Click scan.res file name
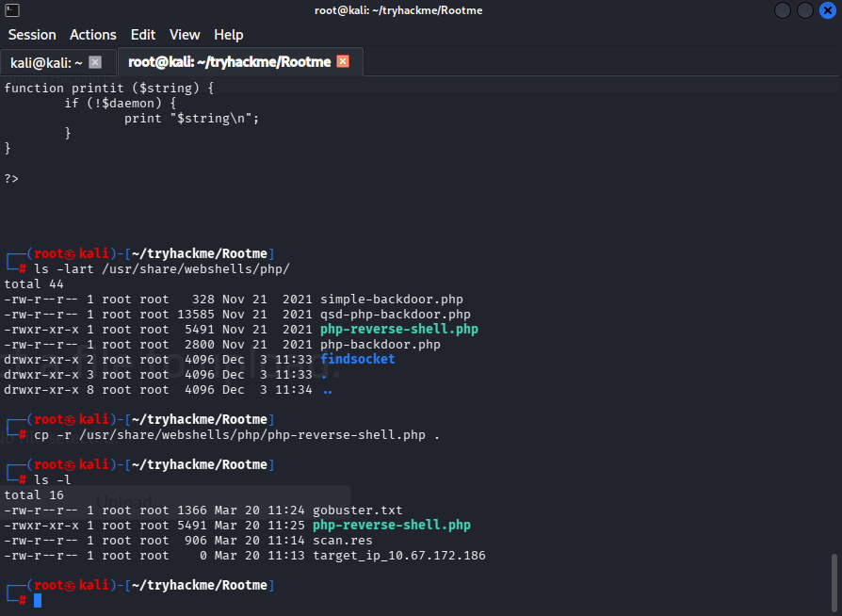Viewport: 842px width, 616px height. [343, 541]
